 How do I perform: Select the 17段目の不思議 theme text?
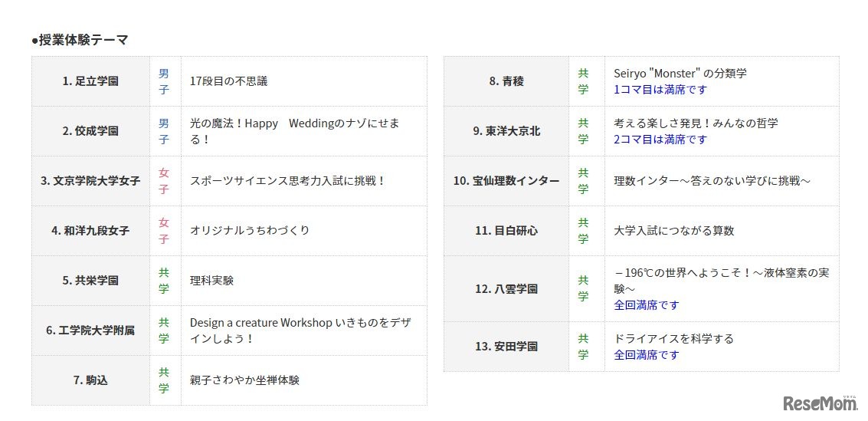coord(228,81)
